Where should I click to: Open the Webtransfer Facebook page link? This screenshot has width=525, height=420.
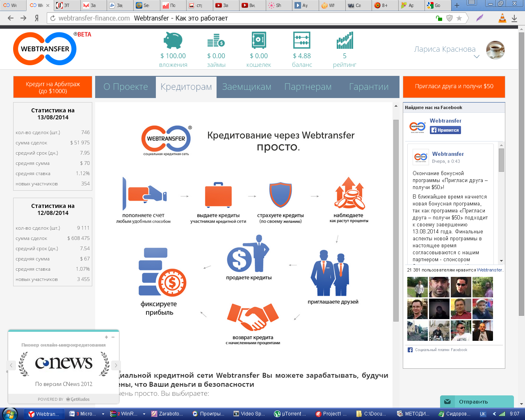[x=445, y=121]
